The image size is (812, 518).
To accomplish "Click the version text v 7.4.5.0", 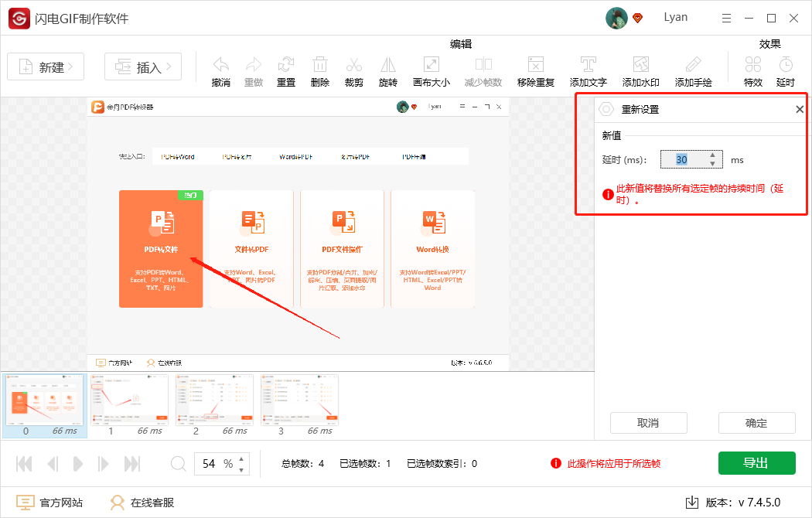I will click(759, 503).
